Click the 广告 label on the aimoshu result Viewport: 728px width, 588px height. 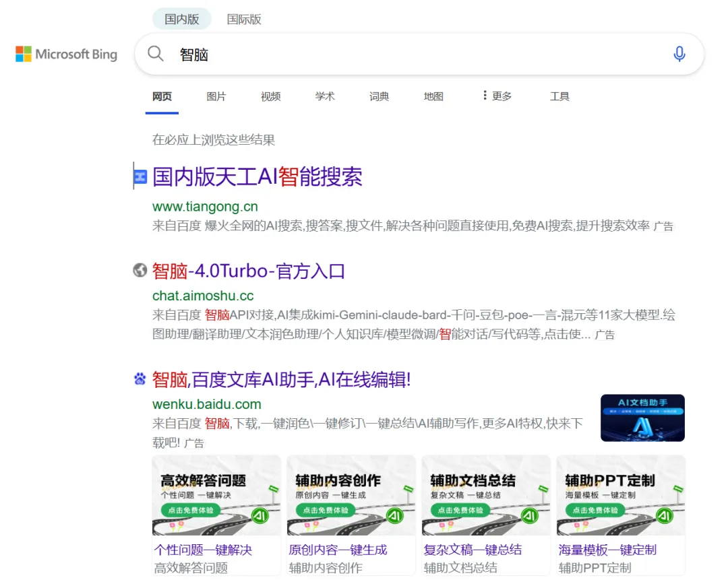click(x=605, y=335)
